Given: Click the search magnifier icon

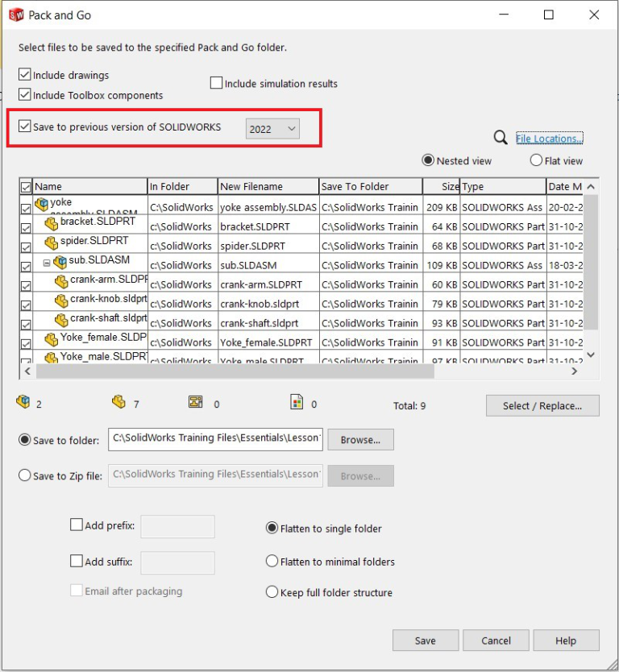Looking at the screenshot, I should [501, 138].
